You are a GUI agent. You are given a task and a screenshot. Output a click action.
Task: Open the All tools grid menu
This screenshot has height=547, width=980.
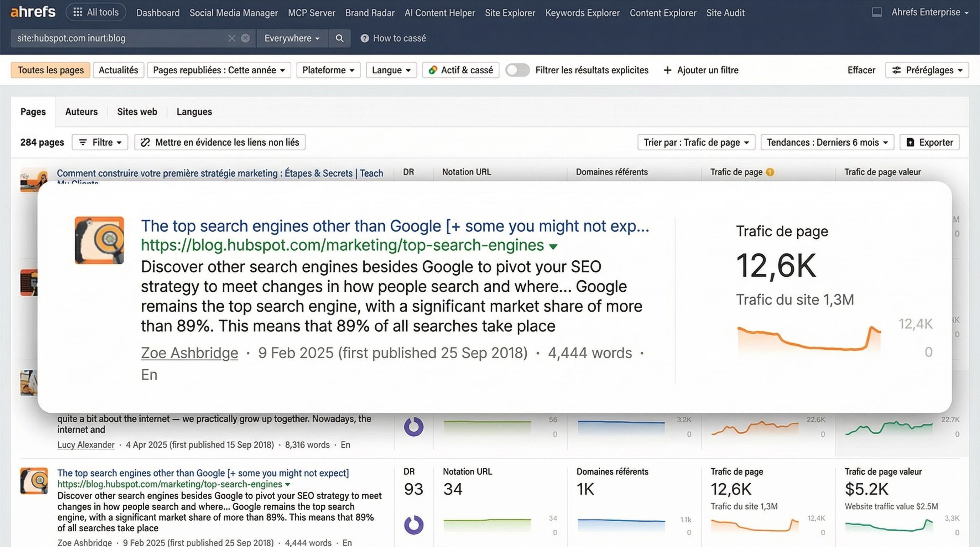(x=95, y=12)
